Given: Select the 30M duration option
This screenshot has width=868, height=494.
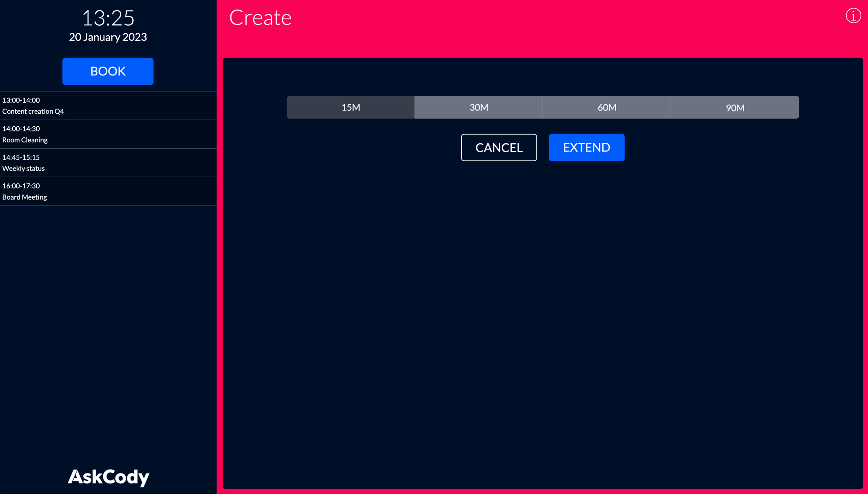Looking at the screenshot, I should pos(478,107).
